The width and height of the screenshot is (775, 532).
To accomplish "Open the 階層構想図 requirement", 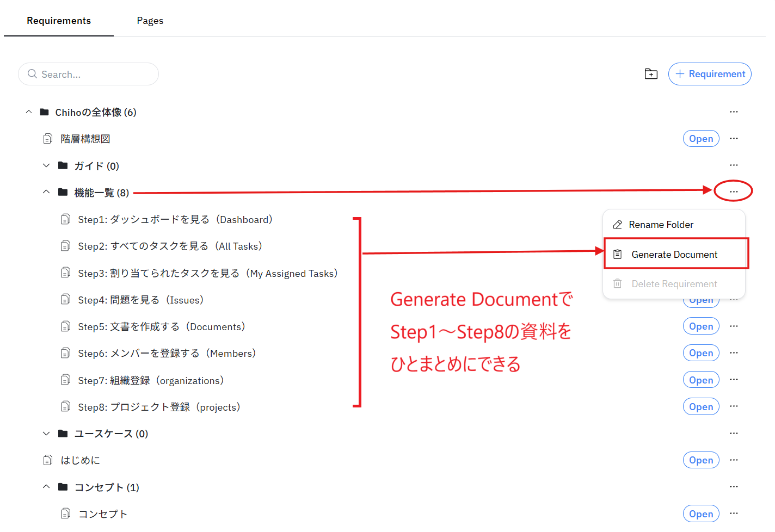I will coord(701,139).
